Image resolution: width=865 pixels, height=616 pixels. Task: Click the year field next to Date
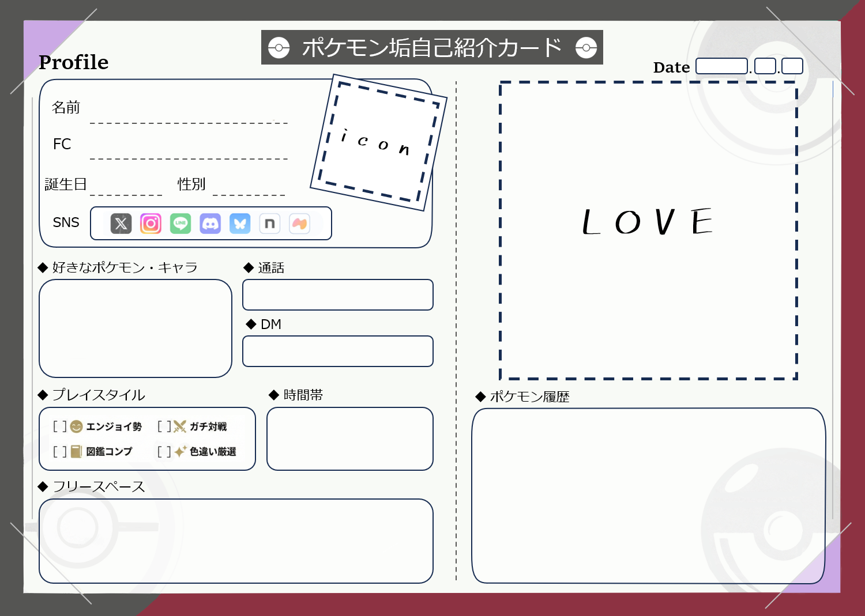tap(721, 66)
